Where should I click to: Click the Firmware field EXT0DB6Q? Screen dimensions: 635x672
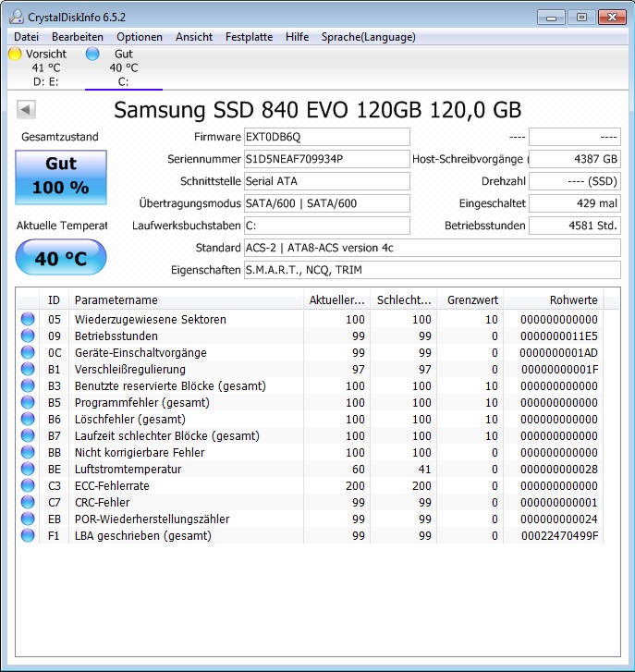tap(327, 137)
